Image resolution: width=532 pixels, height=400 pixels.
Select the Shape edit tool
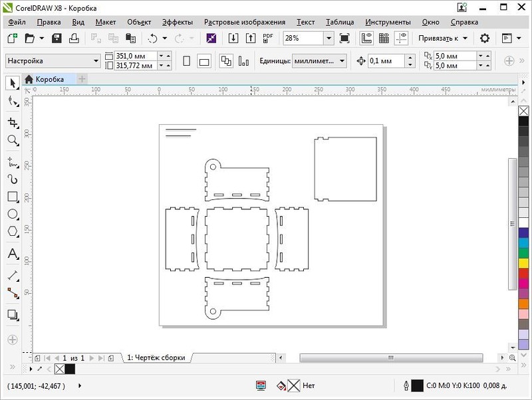[13, 102]
